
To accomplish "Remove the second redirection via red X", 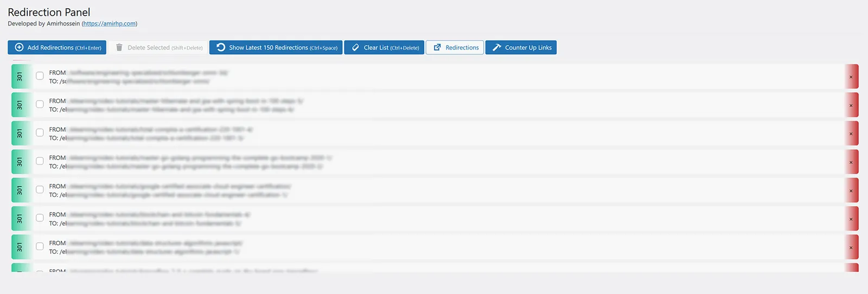I will [851, 105].
